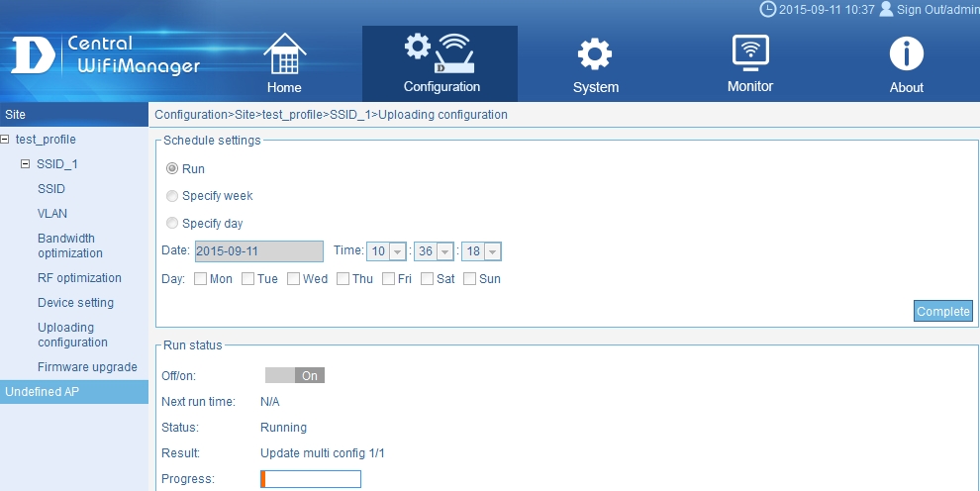Click the clock icon beside the date

tap(767, 9)
